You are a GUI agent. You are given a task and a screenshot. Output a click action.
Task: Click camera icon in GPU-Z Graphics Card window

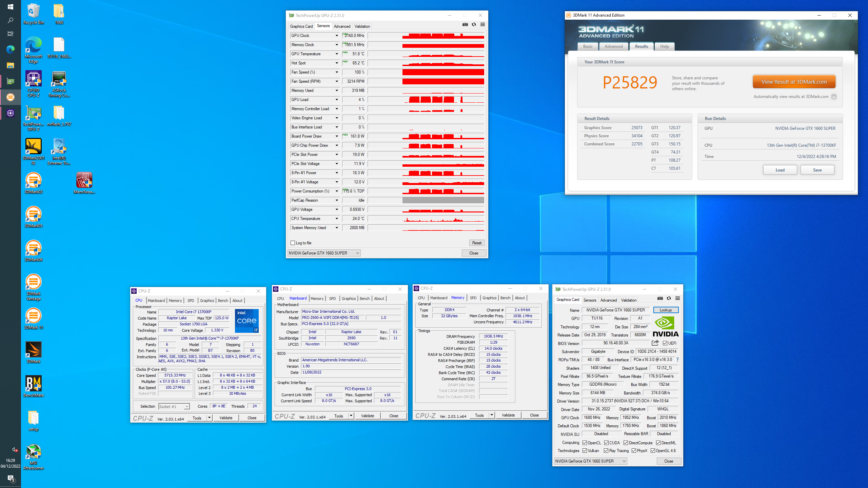pos(660,298)
